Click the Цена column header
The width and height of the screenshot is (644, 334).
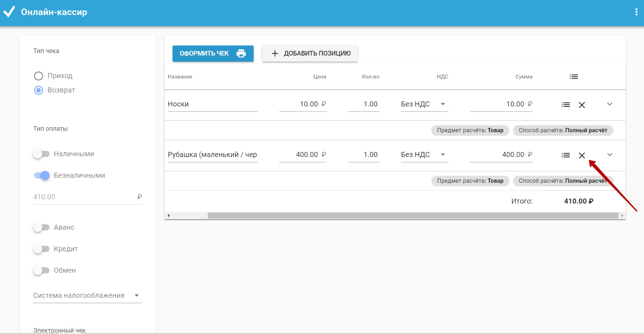tap(320, 77)
